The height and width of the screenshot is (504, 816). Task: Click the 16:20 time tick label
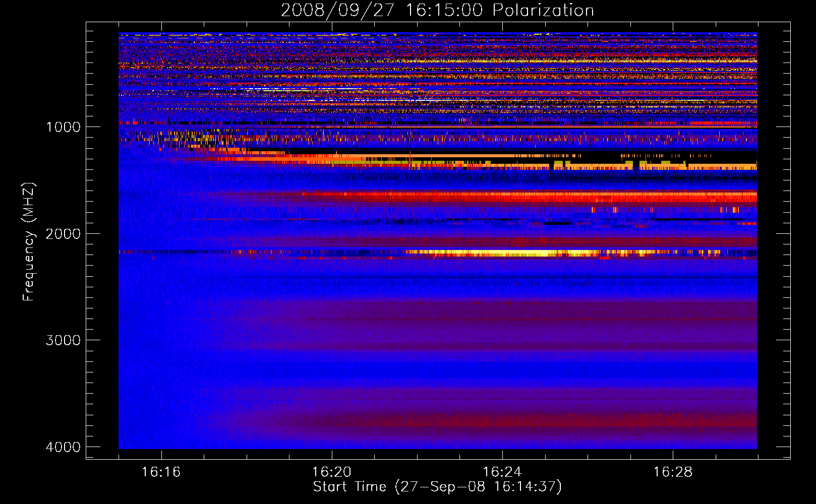331,472
